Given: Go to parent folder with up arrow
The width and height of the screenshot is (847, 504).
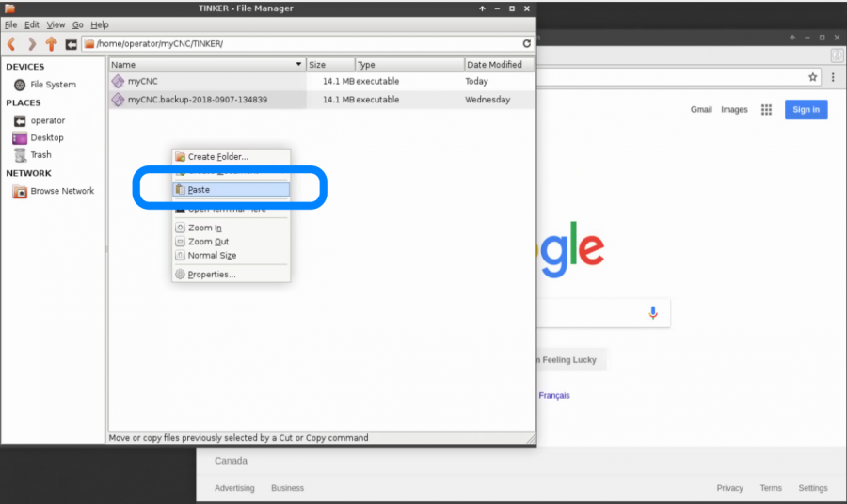Looking at the screenshot, I should pos(51,43).
